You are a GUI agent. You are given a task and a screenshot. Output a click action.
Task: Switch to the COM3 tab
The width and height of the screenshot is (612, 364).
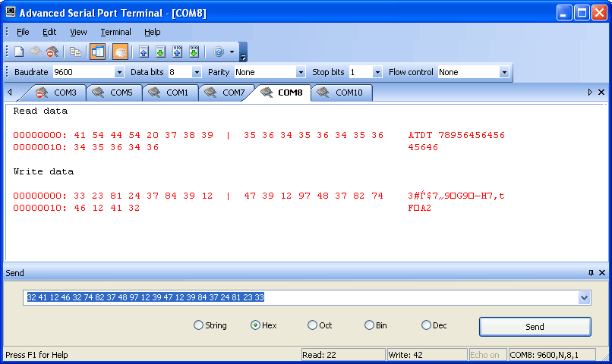coord(57,93)
